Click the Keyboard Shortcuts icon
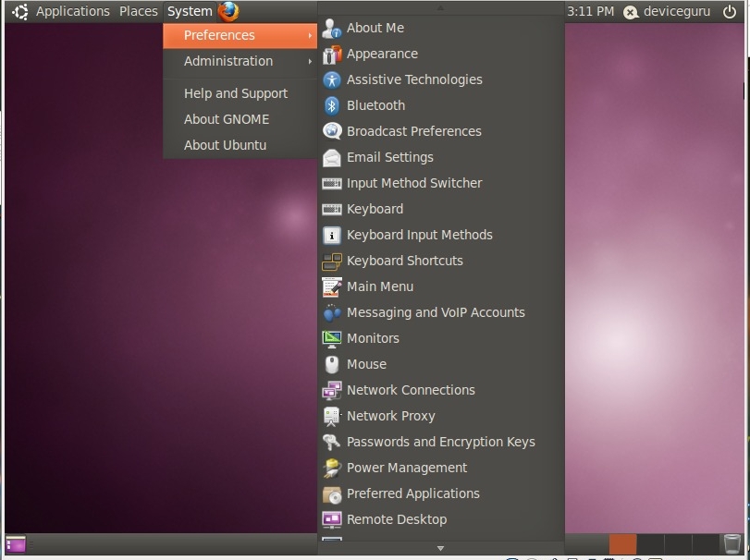This screenshot has height=560, width=750. click(x=331, y=262)
